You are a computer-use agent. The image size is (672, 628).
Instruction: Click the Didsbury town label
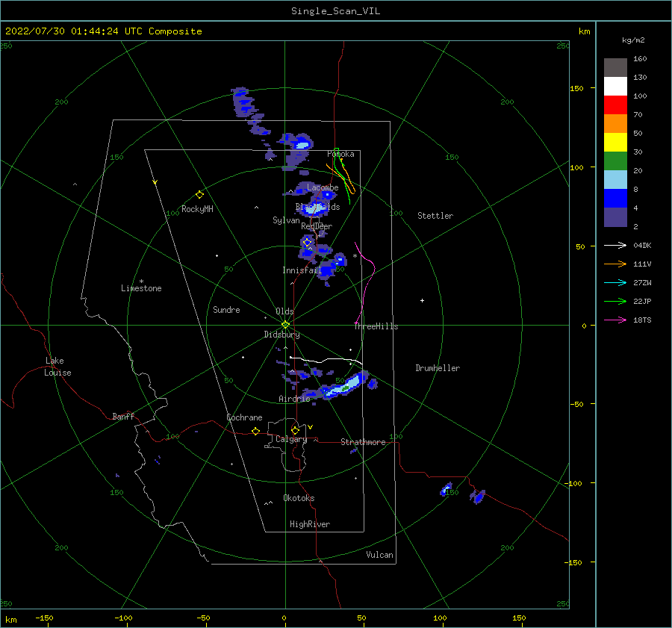pos(281,335)
